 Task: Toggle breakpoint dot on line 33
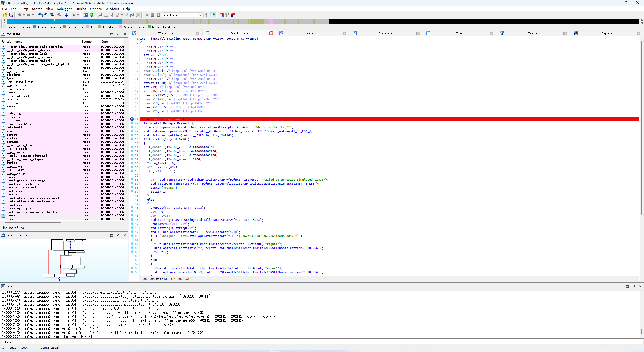click(x=132, y=167)
